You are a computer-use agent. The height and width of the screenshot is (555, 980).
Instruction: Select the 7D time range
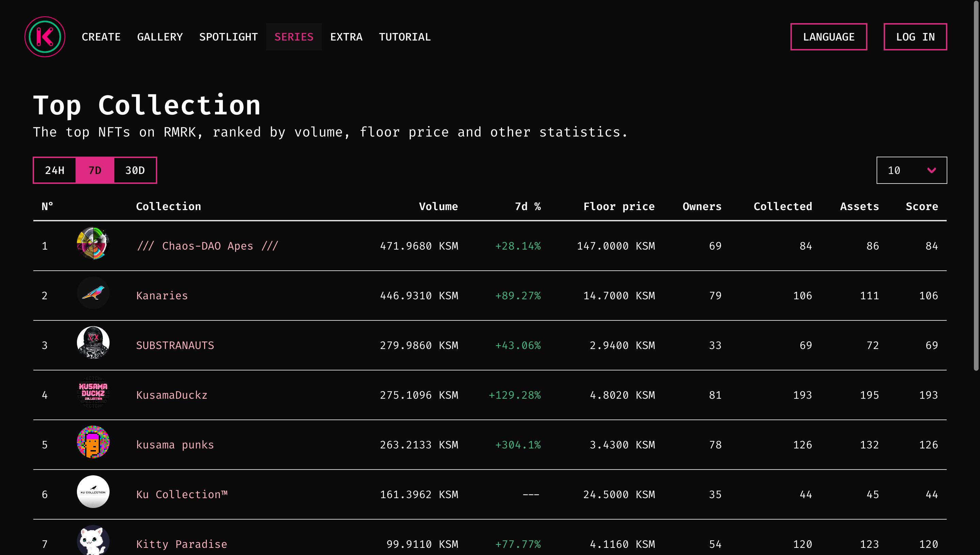(95, 170)
